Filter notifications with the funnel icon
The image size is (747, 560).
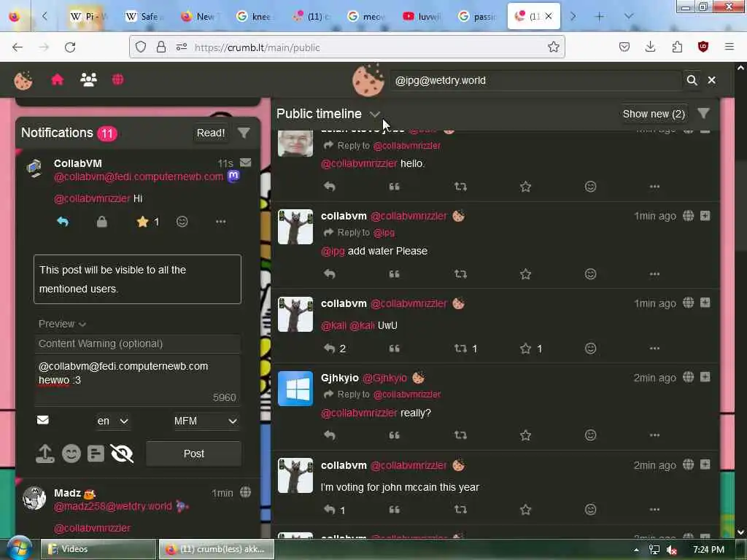[x=244, y=133]
